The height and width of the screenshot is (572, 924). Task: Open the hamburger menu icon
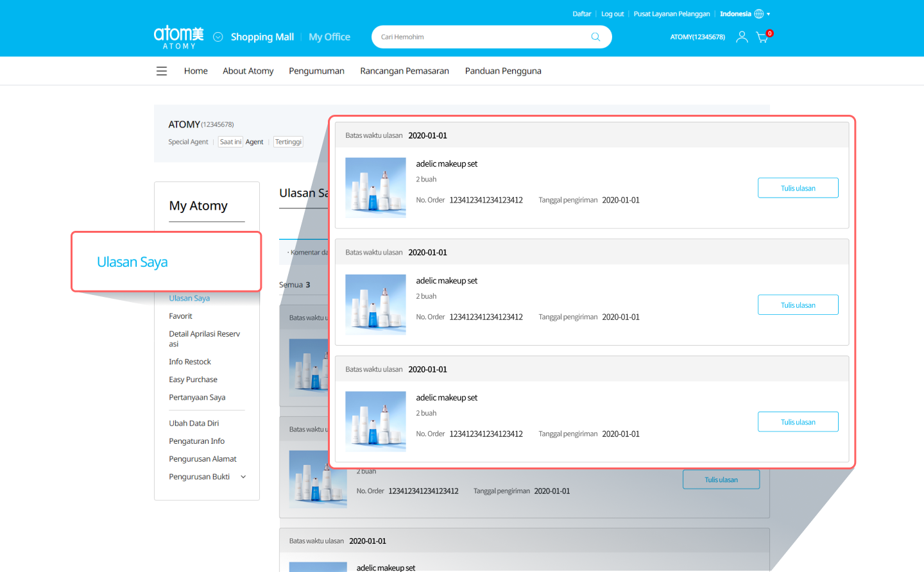[162, 71]
